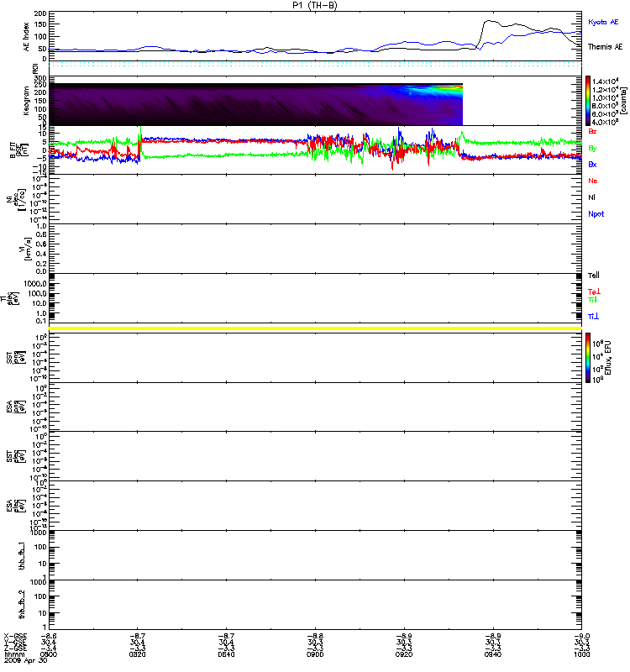
Task: Click the yellow horizontal bar
Action: 315,328
